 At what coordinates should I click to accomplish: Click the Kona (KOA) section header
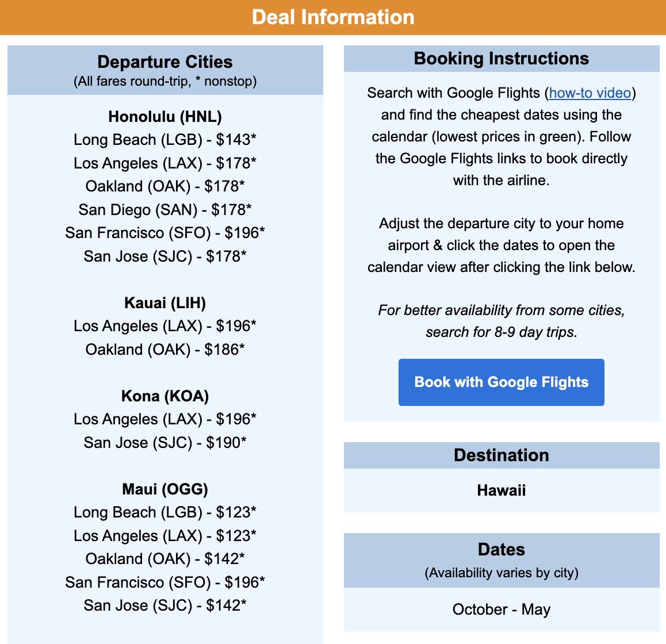click(164, 396)
